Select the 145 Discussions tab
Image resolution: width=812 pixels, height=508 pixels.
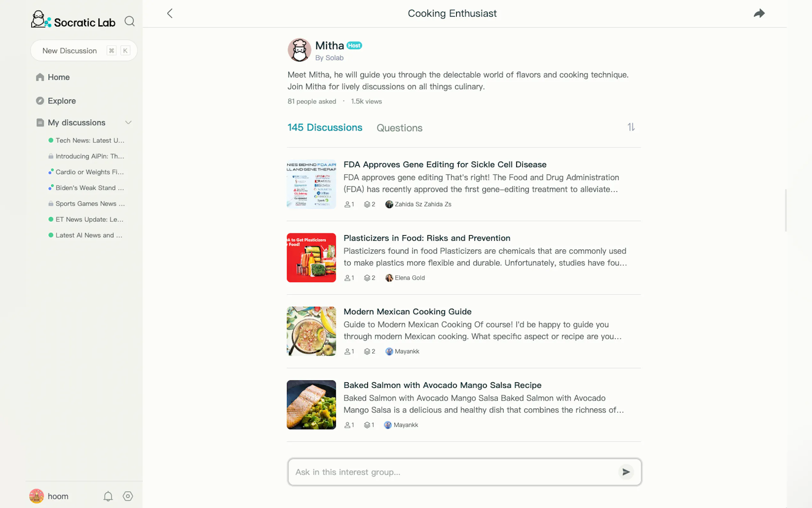(x=324, y=128)
